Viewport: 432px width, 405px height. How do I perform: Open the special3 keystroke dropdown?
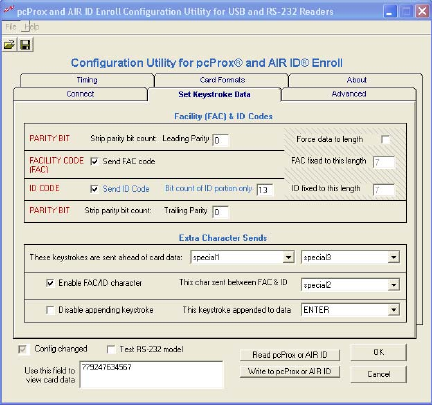(x=394, y=257)
